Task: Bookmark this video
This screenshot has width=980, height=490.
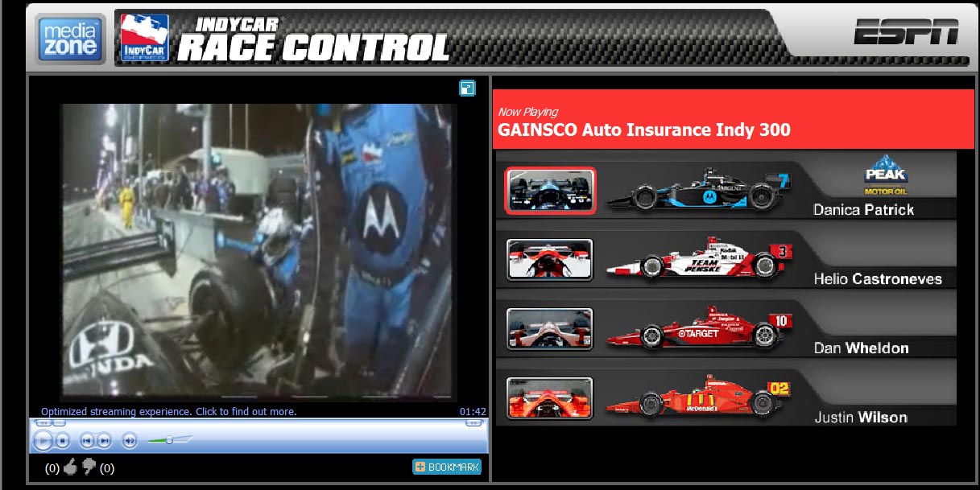Action: [x=447, y=467]
